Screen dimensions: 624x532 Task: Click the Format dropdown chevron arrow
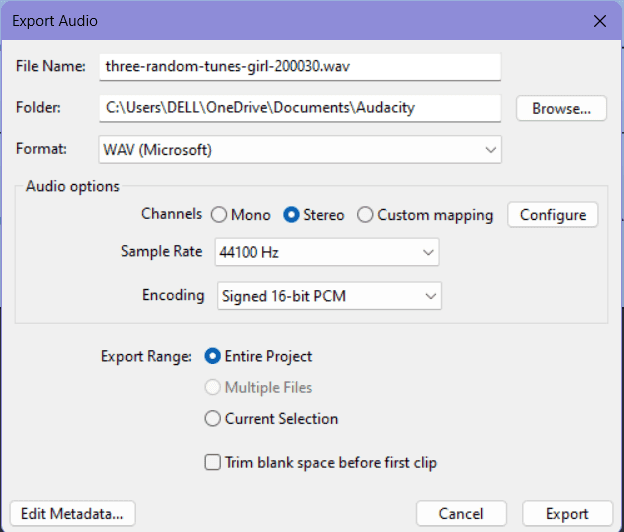point(491,150)
